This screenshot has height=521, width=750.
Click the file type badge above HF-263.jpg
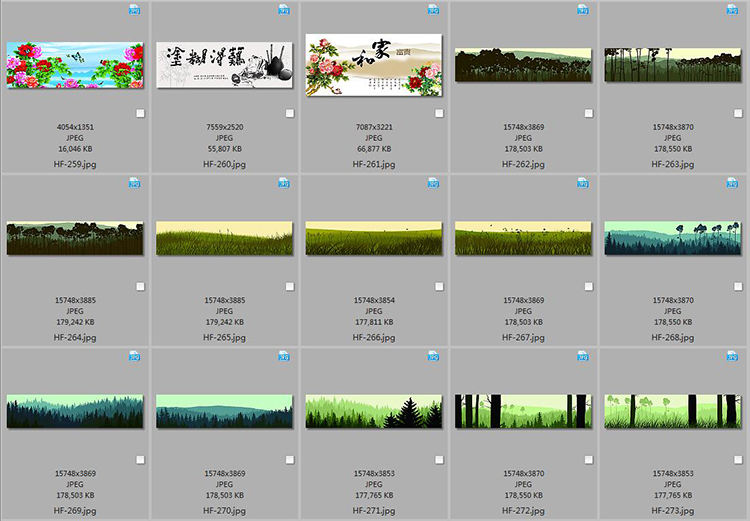point(732,10)
